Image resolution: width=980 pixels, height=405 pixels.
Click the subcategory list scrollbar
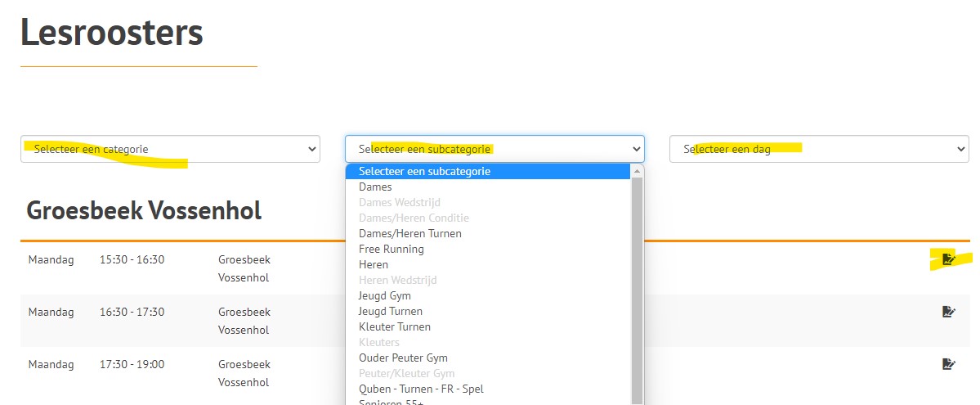tap(637, 286)
